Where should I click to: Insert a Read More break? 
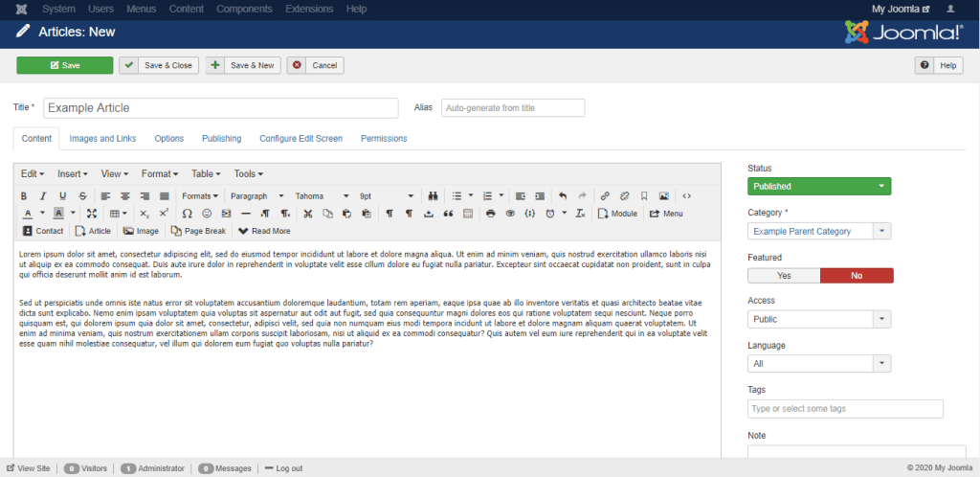point(264,231)
